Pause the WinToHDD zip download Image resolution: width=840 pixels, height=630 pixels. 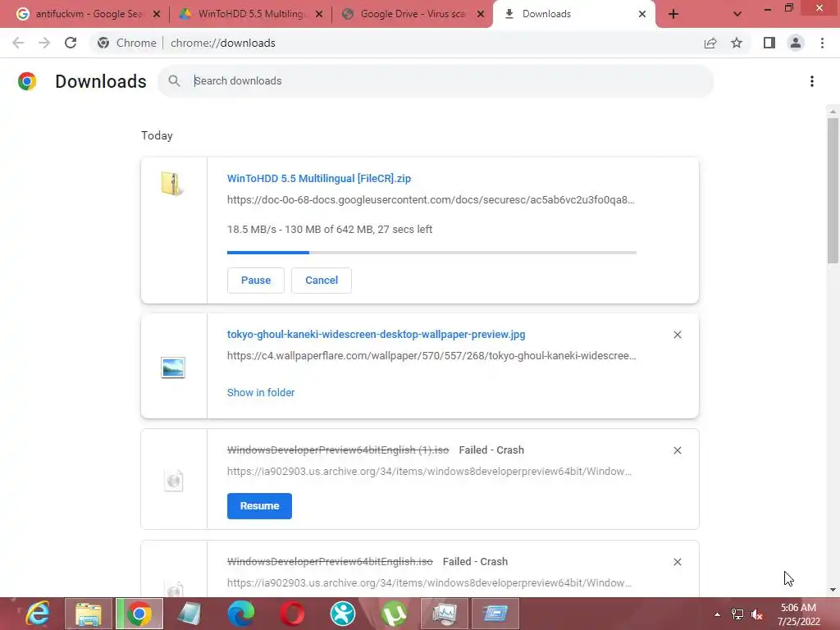click(x=256, y=281)
